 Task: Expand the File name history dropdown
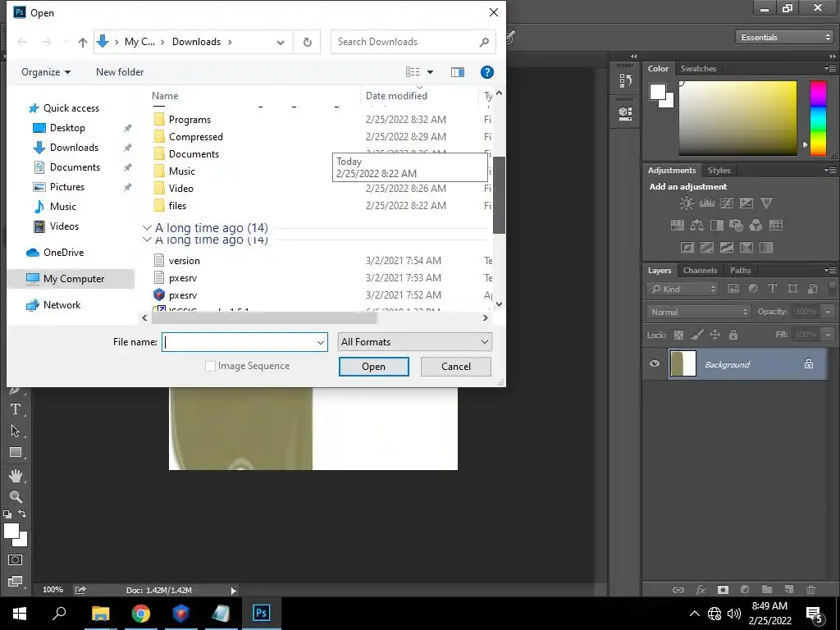coord(321,342)
